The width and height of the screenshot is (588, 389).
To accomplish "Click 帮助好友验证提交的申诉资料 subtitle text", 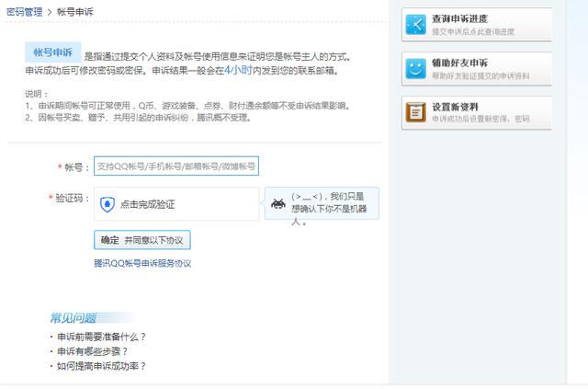I will tap(481, 75).
